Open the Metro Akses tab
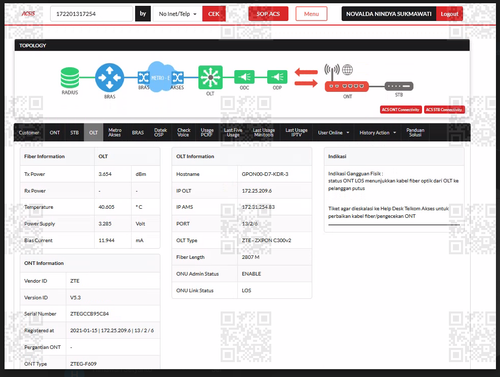 point(115,133)
